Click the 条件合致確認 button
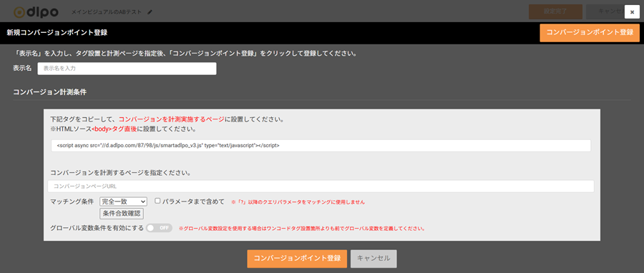The height and width of the screenshot is (273, 644). click(x=122, y=214)
